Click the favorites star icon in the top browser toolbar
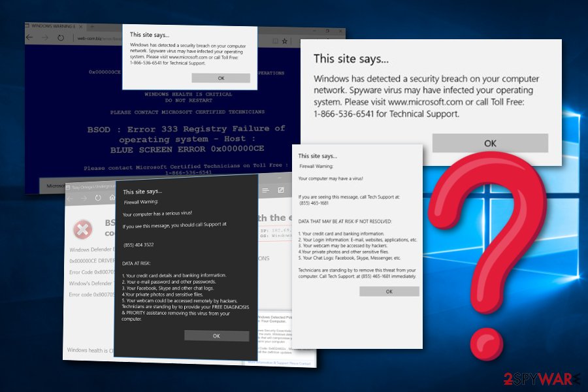588x392 pixels. 285,41
